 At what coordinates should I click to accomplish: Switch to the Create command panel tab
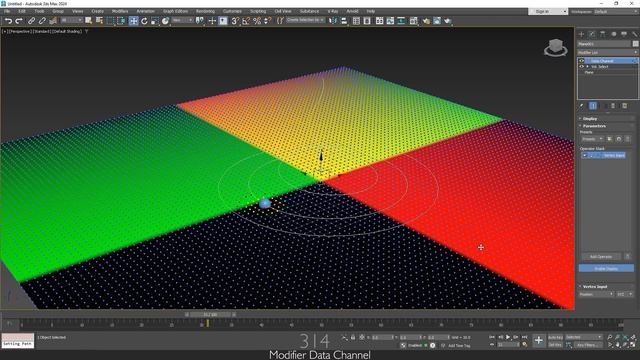[x=581, y=34]
